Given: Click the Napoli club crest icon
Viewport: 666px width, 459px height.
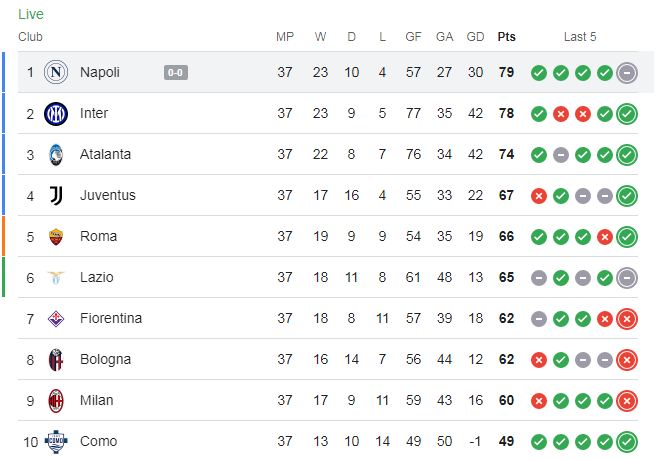Looking at the screenshot, I should [x=56, y=72].
